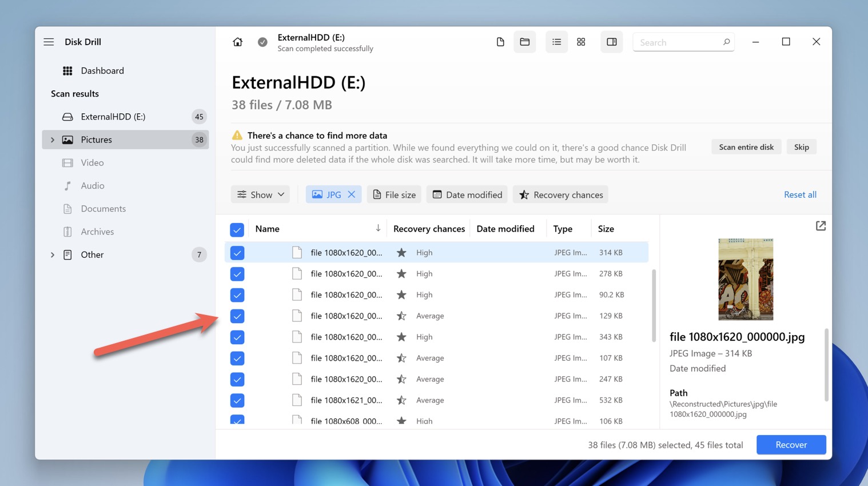This screenshot has width=868, height=486.
Task: Click the file list vertical scrollbar
Action: (654, 306)
